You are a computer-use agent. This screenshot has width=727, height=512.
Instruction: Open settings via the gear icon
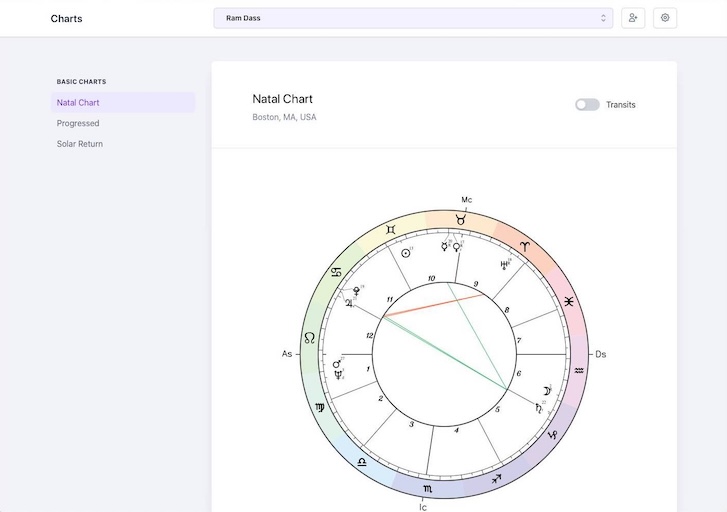(665, 18)
